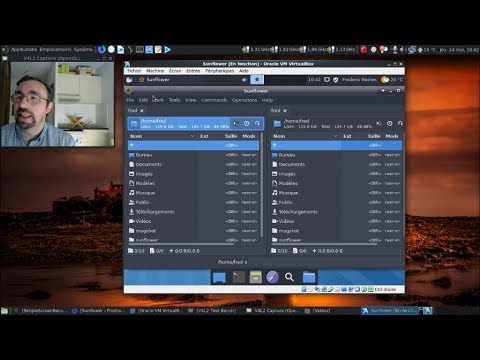Open history clock icon in left pane path bar
The width and height of the screenshot is (480, 360).
click(x=246, y=123)
